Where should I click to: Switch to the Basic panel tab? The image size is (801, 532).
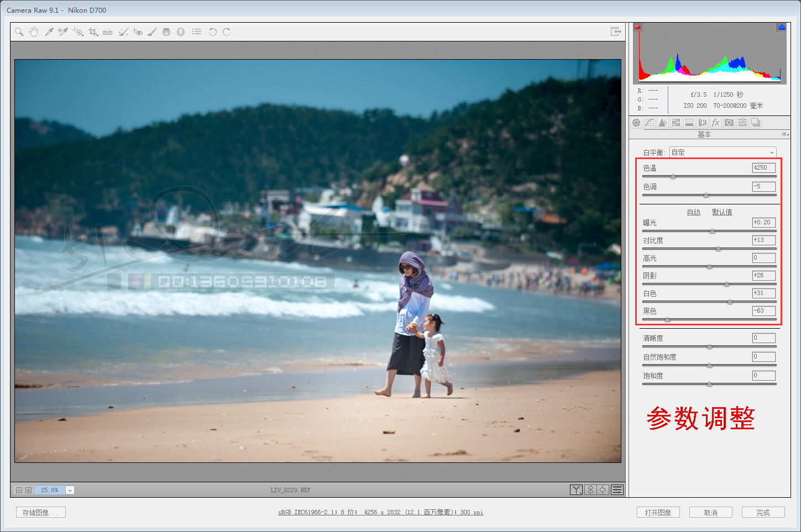(636, 123)
